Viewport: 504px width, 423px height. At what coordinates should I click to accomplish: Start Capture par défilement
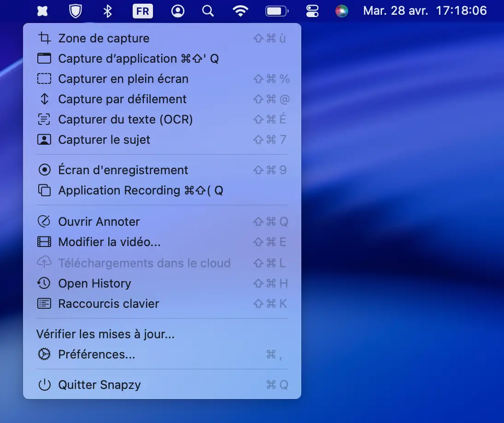tap(162, 99)
